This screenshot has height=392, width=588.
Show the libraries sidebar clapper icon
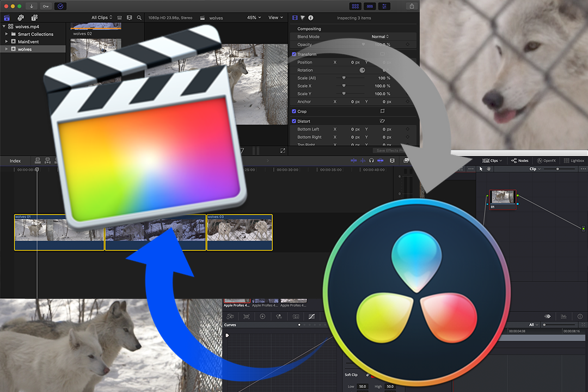point(7,17)
